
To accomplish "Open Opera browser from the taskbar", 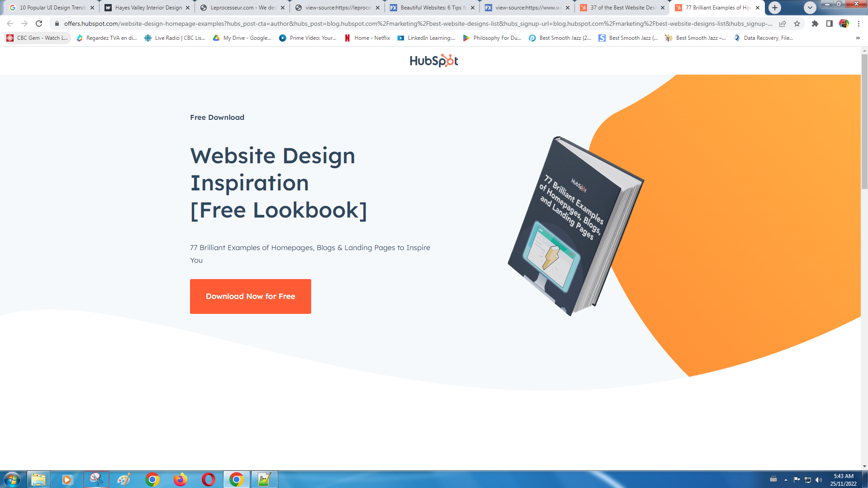I will pyautogui.click(x=208, y=479).
